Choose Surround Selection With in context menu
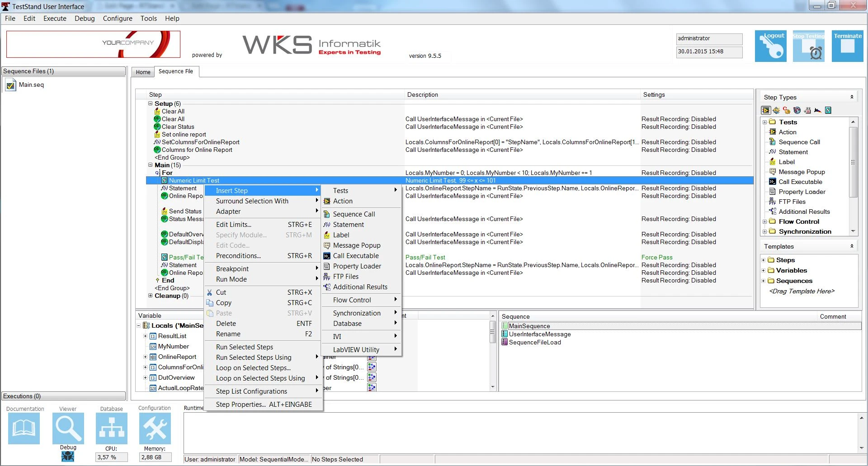Screen dimensions: 868x466 [x=263, y=201]
